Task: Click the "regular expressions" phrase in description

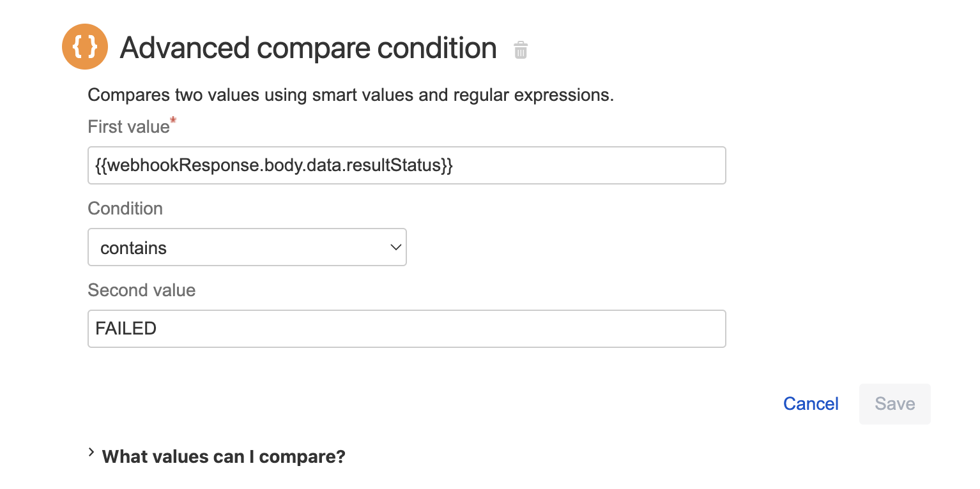Action: pyautogui.click(x=533, y=96)
